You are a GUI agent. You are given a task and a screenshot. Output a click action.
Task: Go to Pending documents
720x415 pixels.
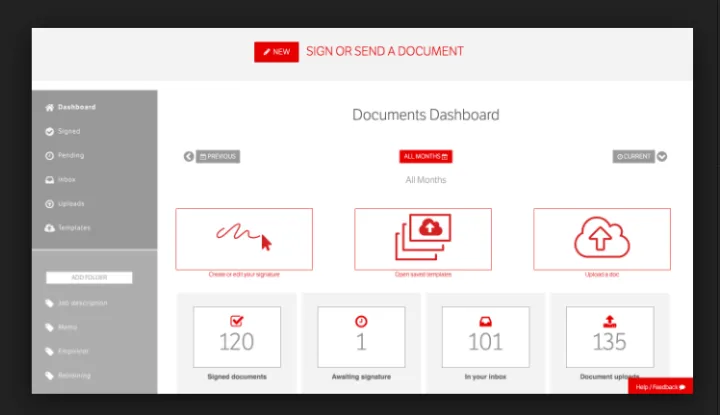coord(71,155)
